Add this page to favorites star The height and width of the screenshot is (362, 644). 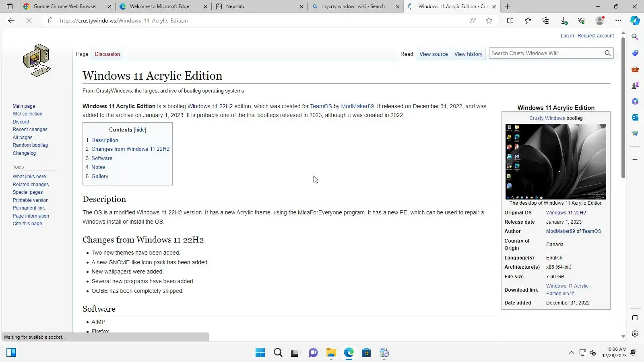click(x=489, y=21)
